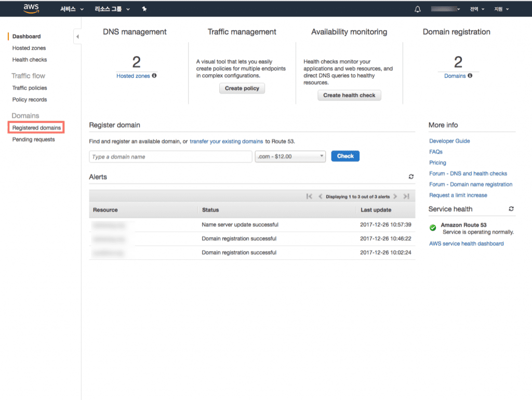Viewport: 532px width, 400px height.
Task: Open the notifications bell
Action: tap(418, 9)
